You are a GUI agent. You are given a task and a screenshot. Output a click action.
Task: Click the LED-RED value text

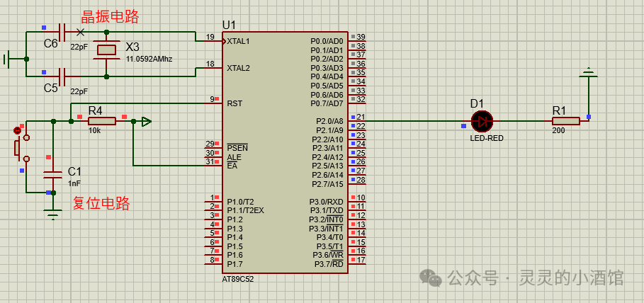(487, 139)
